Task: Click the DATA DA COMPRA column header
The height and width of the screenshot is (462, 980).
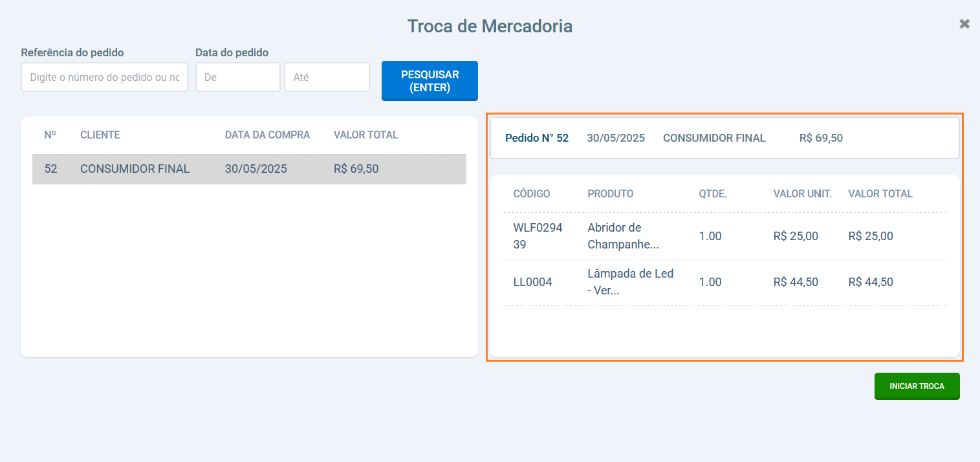Action: click(x=267, y=135)
